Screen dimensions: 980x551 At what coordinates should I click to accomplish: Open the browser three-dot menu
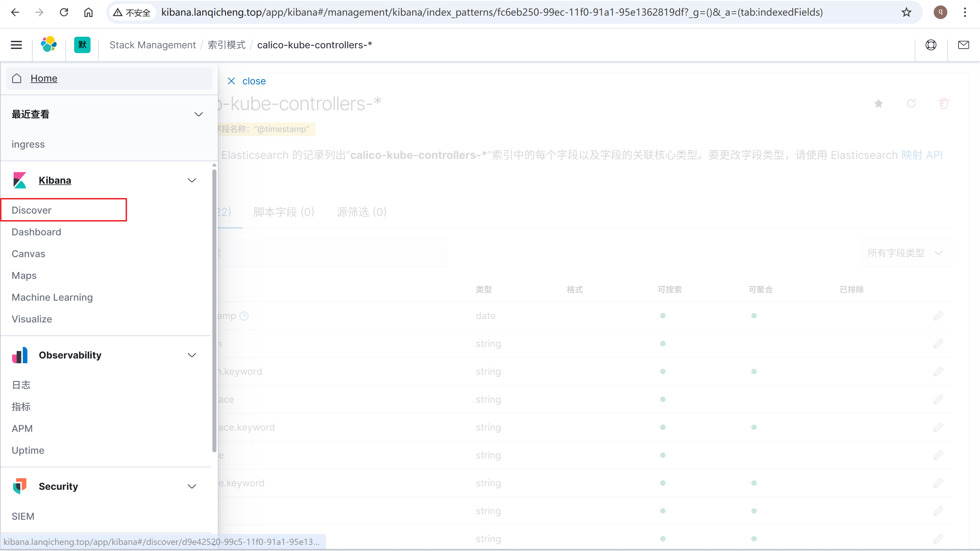(x=965, y=13)
